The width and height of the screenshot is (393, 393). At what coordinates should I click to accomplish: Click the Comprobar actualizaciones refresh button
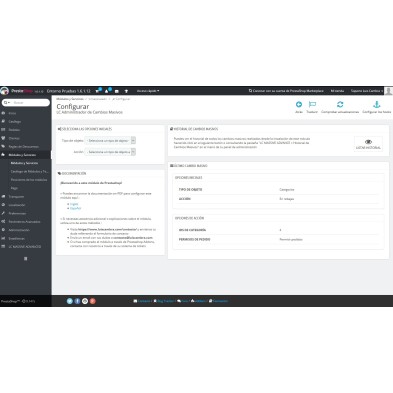pos(340,107)
